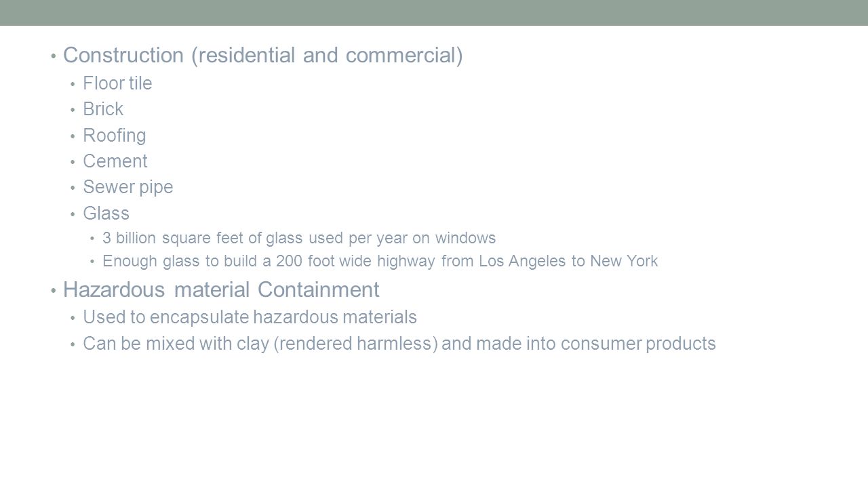Click the 'Construction (residential and commercial)' heading
This screenshot has height=488, width=868.
[263, 56]
